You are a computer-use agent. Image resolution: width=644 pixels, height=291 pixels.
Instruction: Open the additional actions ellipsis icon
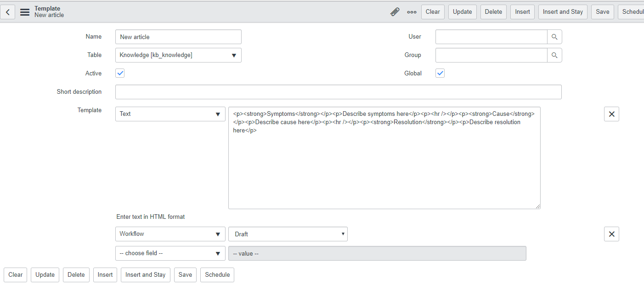click(x=411, y=12)
